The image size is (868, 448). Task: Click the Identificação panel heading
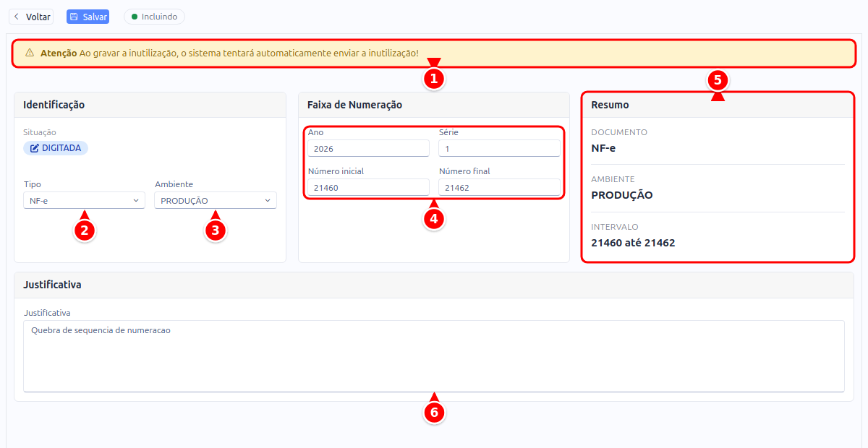coord(54,105)
